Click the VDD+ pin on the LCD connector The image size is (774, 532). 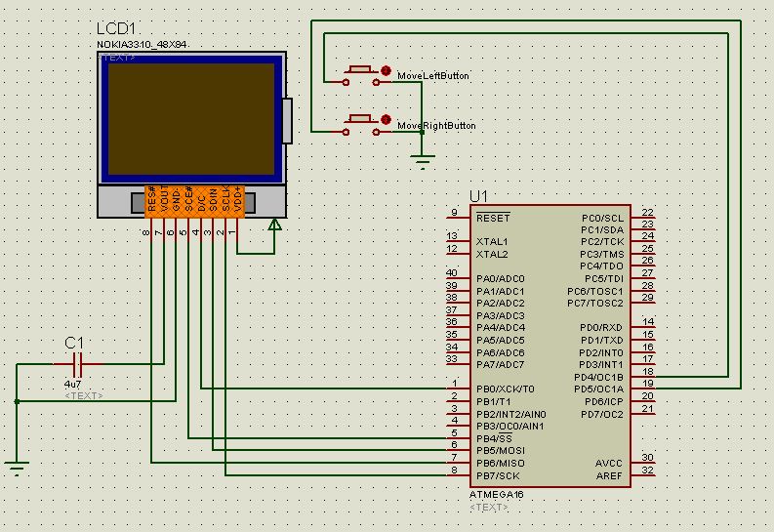point(238,201)
